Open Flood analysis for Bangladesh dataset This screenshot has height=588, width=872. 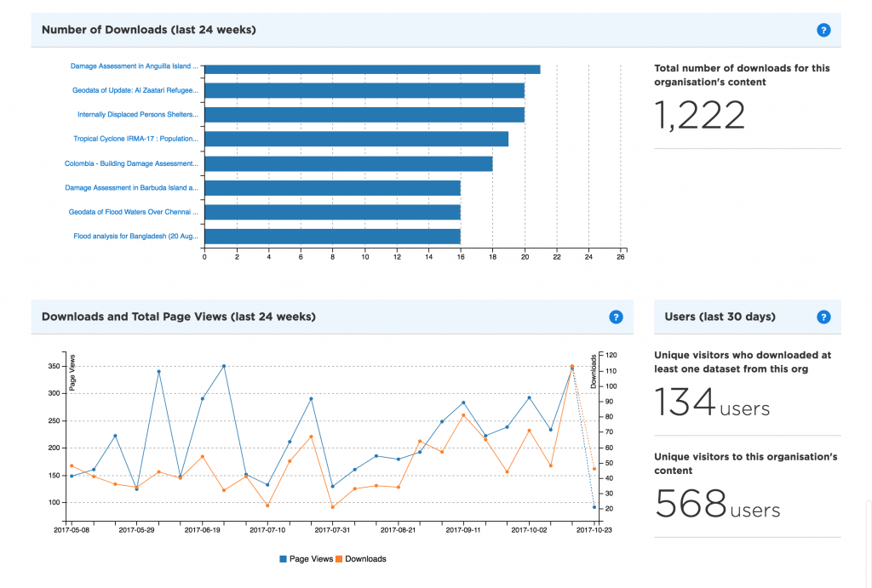(135, 236)
